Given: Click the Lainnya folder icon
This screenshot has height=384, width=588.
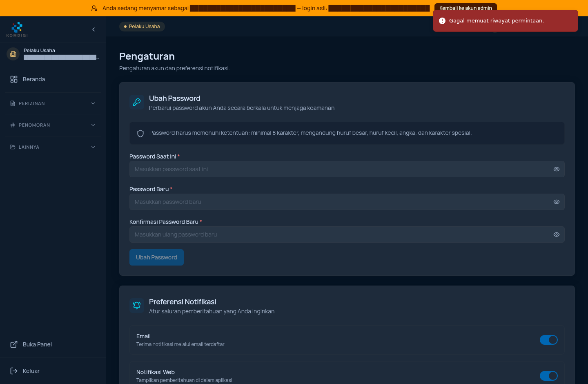Looking at the screenshot, I should tap(13, 147).
